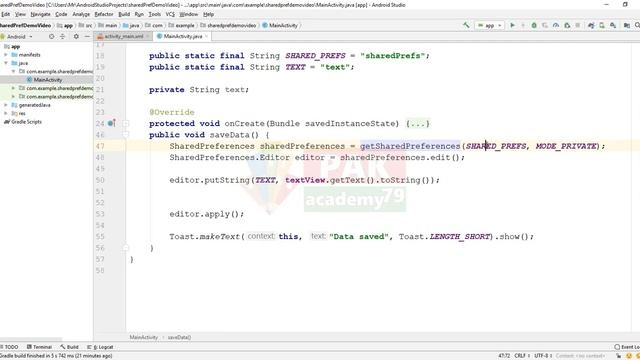Open the app run configuration dropdown

coord(489,25)
